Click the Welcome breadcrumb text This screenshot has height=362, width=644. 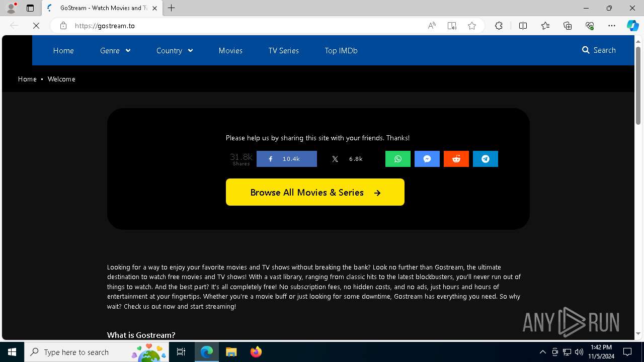[x=61, y=79]
